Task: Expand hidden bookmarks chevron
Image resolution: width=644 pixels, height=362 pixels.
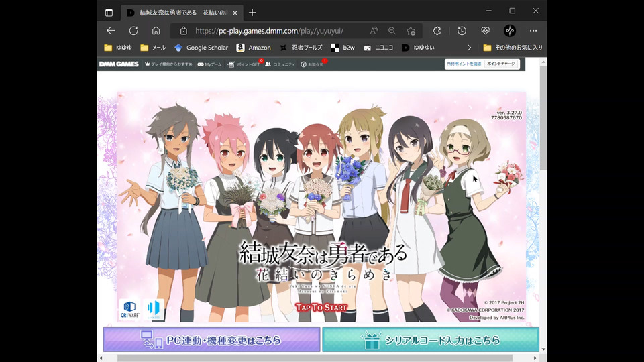Action: [469, 48]
